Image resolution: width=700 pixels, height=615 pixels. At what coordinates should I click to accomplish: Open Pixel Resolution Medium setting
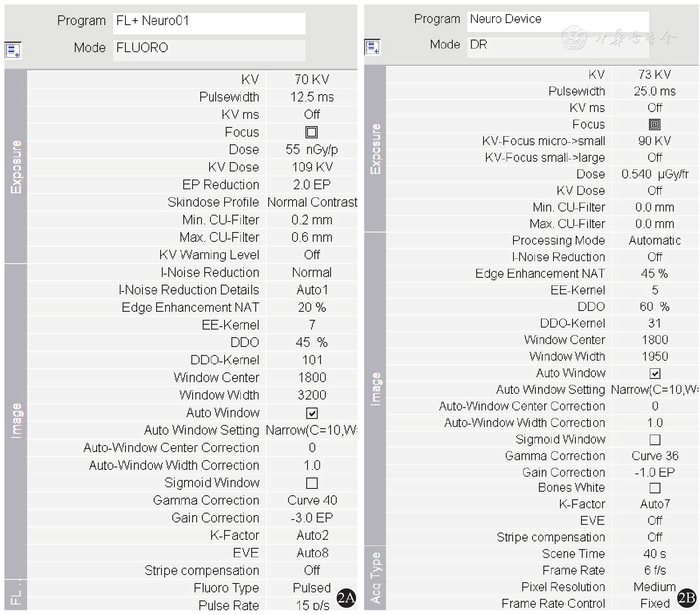pyautogui.click(x=654, y=587)
